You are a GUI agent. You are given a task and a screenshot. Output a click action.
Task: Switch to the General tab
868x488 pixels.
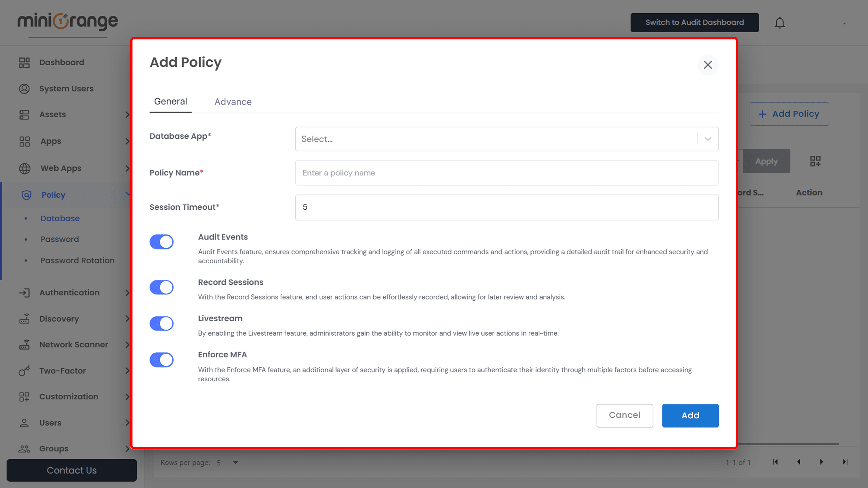click(171, 102)
